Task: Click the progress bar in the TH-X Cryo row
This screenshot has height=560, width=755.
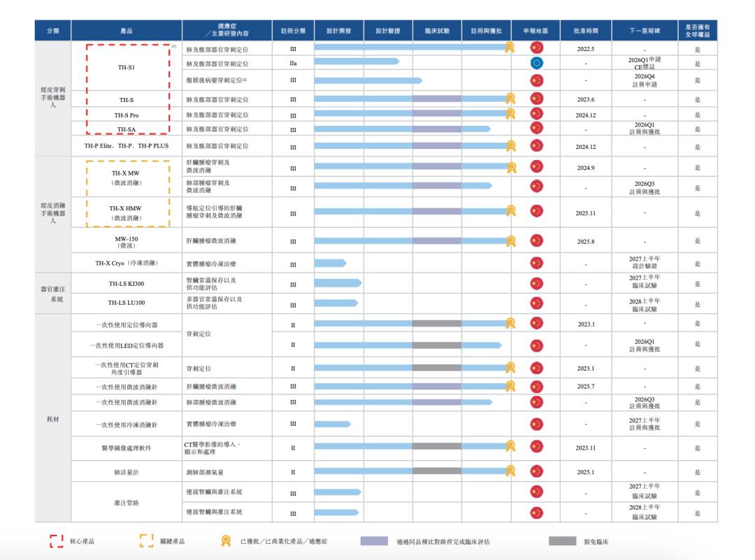Action: coord(330,263)
